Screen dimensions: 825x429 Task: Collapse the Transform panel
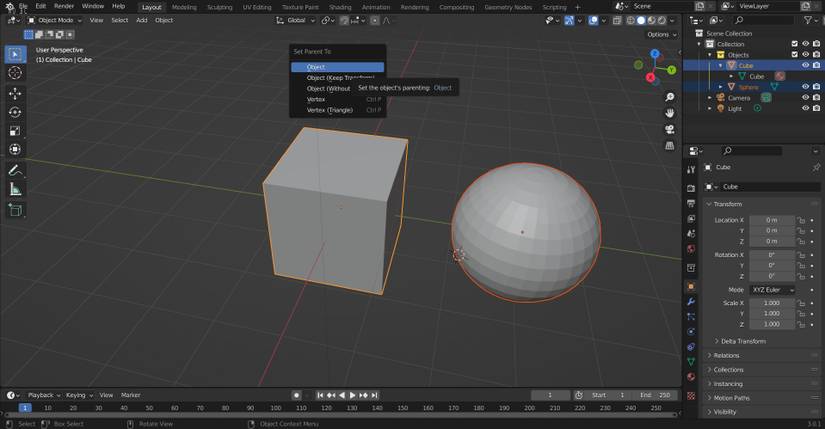[727, 204]
